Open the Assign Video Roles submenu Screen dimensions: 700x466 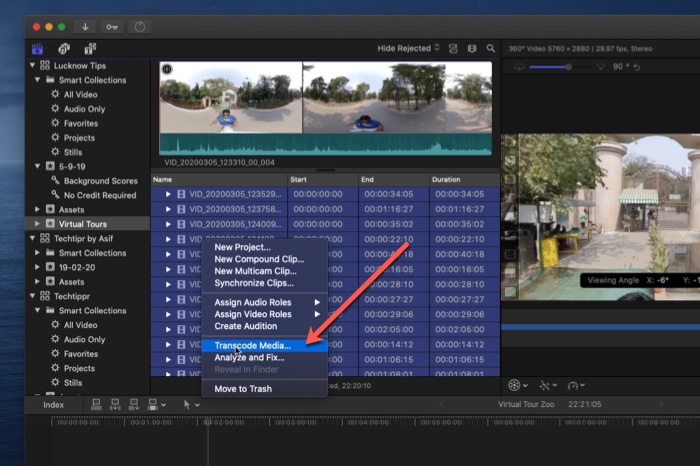tap(265, 314)
